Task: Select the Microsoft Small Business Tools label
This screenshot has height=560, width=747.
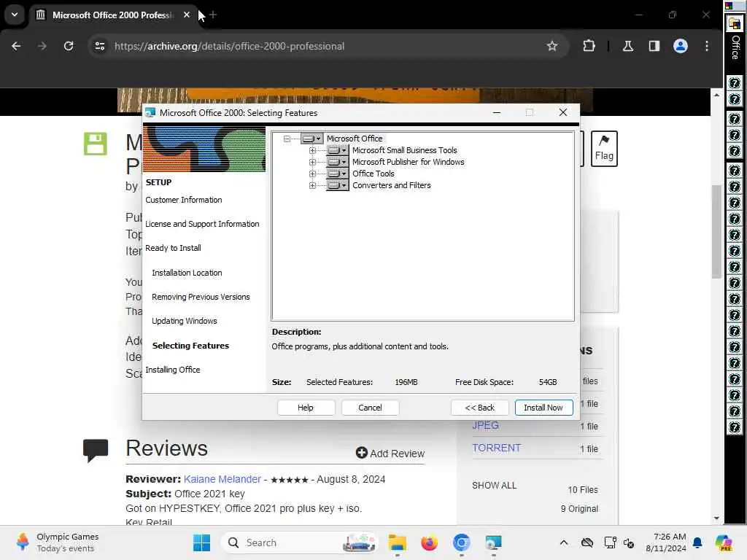Action: (x=404, y=150)
